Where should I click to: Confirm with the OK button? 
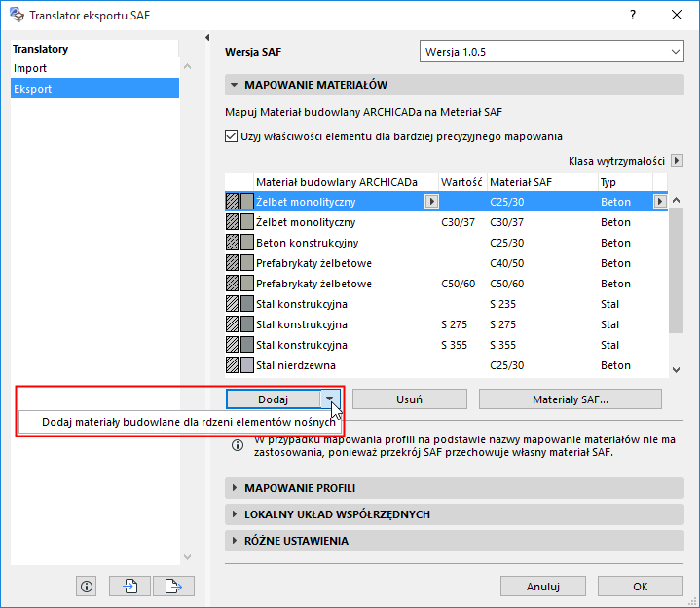click(641, 587)
